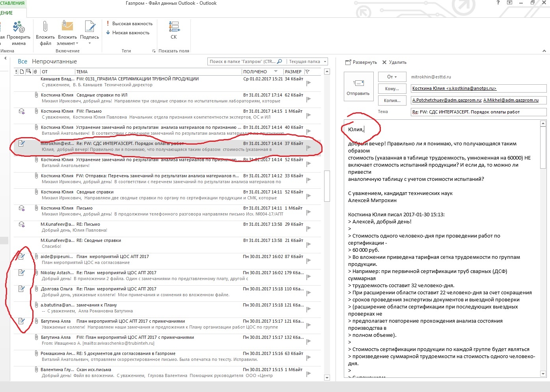Click the forwarded icon of Косткина FW: Письмо
The height and width of the screenshot is (392, 550).
click(x=22, y=111)
